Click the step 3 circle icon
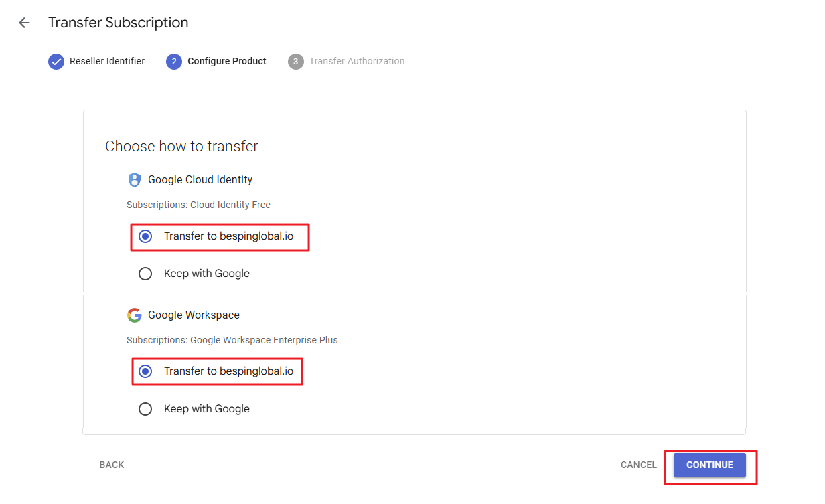 (x=296, y=62)
